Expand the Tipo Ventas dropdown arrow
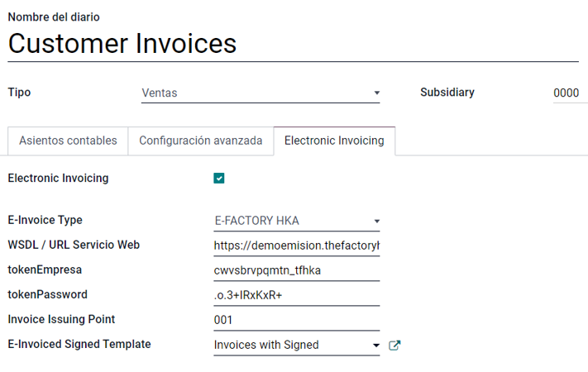588x372 pixels. 377,93
